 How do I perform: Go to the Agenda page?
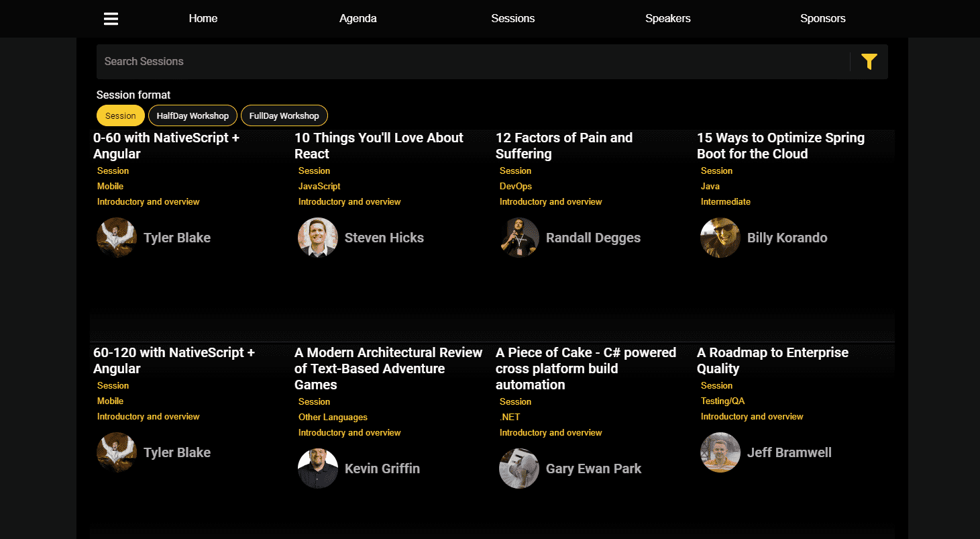pos(358,19)
